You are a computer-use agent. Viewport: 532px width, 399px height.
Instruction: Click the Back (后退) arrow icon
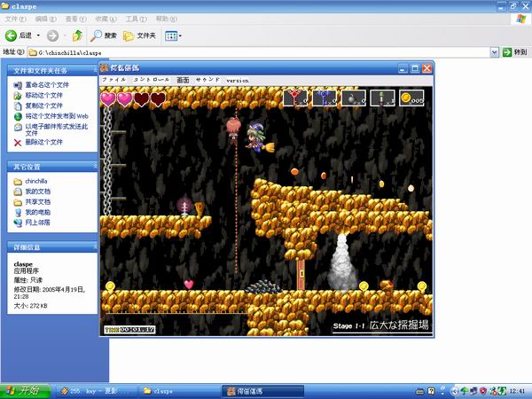click(x=12, y=35)
